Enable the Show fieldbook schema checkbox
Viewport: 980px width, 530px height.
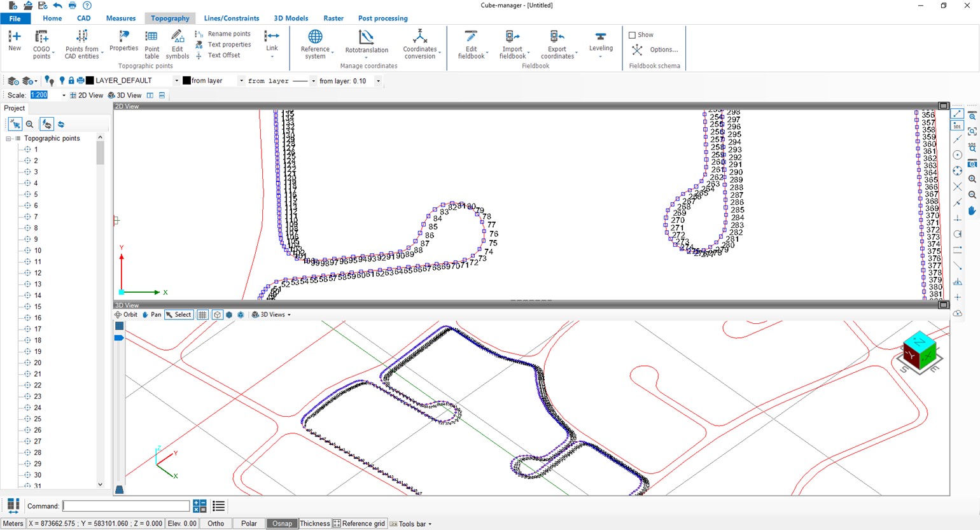tap(633, 35)
